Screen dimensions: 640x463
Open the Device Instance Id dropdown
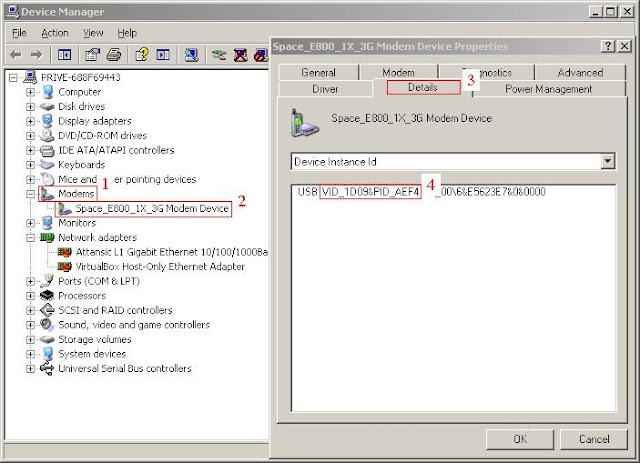[x=607, y=162]
